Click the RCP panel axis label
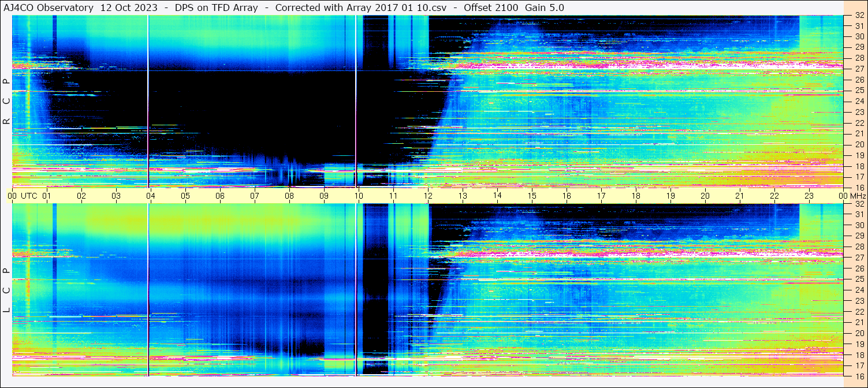Image resolution: width=868 pixels, height=388 pixels. (6, 102)
